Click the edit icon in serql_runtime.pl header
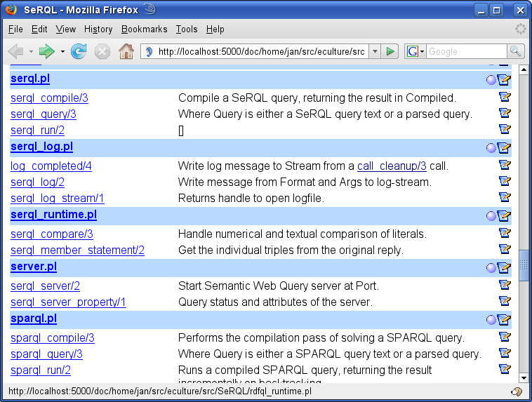 [x=504, y=216]
